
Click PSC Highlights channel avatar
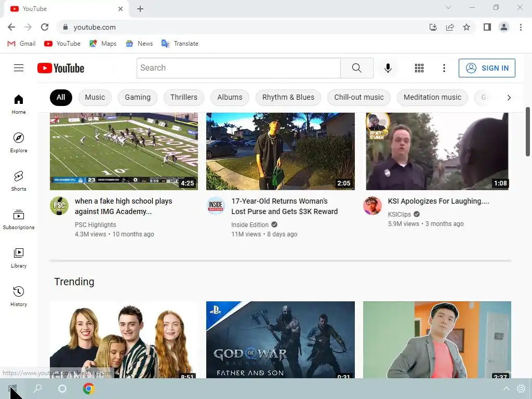[x=59, y=206]
